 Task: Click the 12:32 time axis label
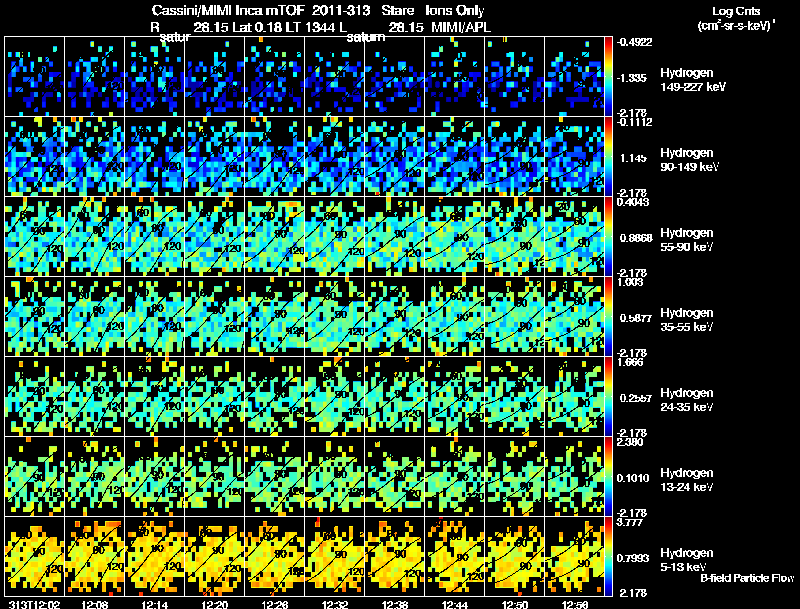tap(335, 604)
